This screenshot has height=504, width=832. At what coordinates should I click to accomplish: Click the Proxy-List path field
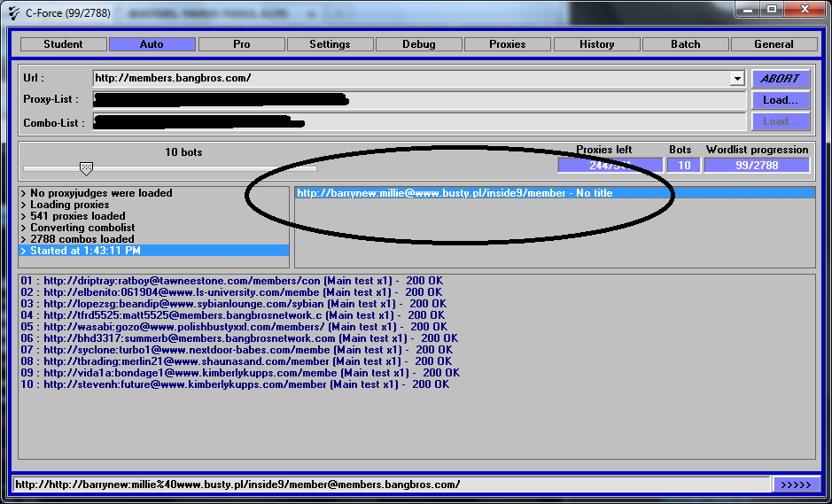point(419,100)
